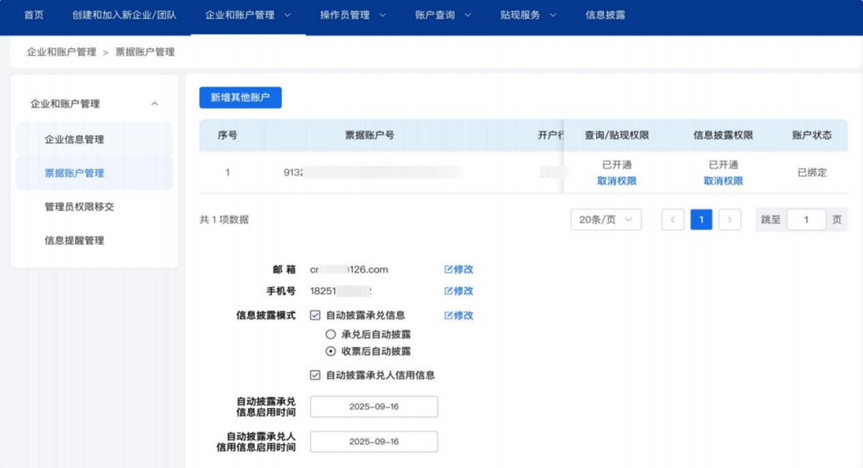Click the jump-to page number field

point(806,219)
